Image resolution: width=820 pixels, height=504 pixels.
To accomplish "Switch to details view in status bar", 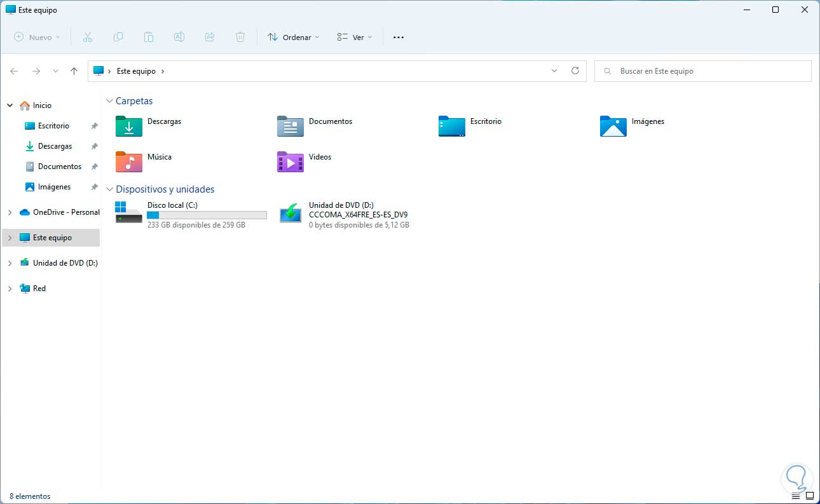I will click(x=796, y=496).
